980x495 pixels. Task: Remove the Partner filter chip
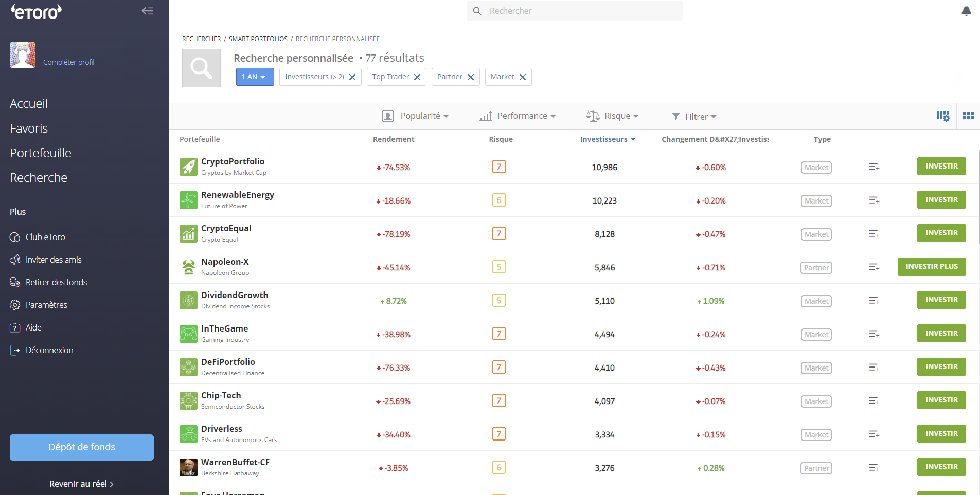click(x=471, y=77)
